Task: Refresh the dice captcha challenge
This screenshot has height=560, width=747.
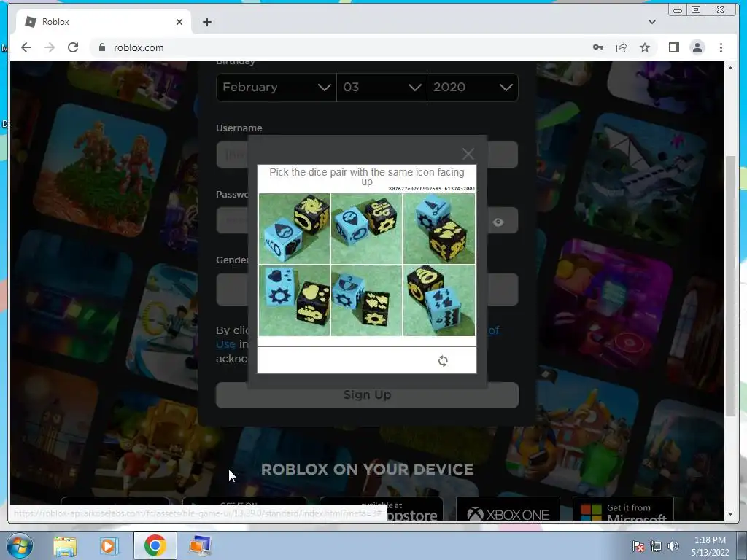Action: click(443, 361)
